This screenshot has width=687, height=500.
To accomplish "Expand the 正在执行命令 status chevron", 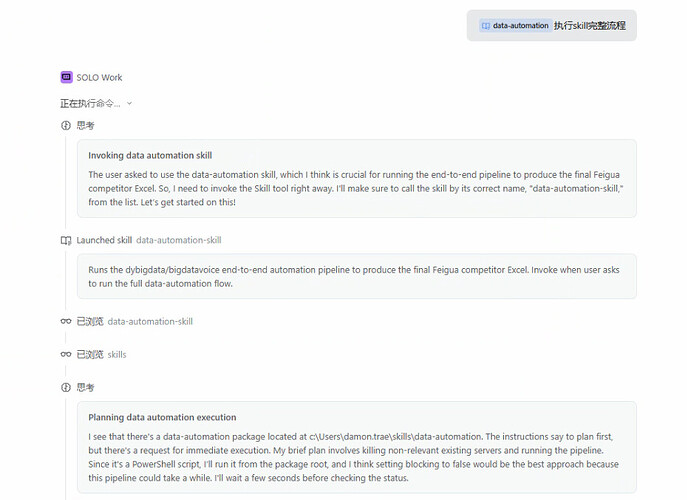I will pos(129,104).
